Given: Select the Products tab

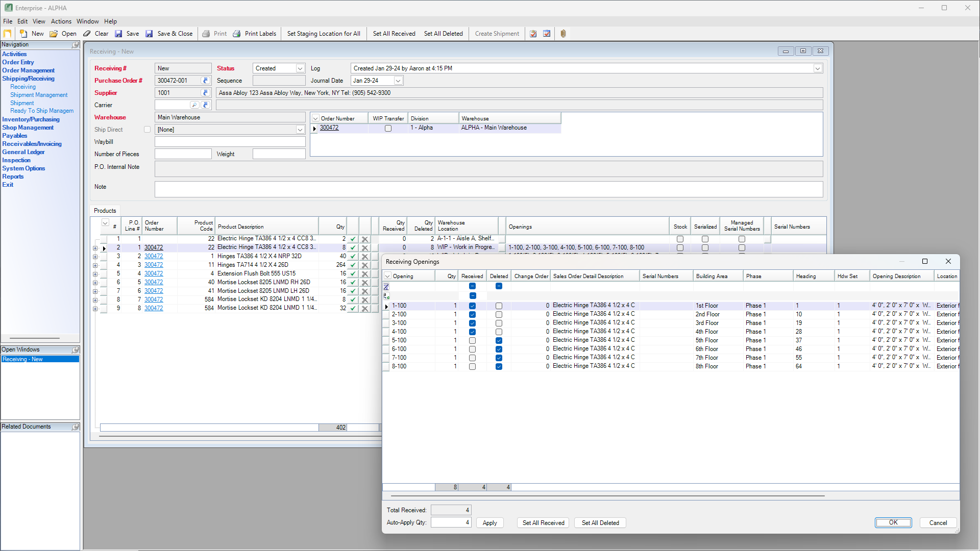Looking at the screenshot, I should pyautogui.click(x=105, y=211).
